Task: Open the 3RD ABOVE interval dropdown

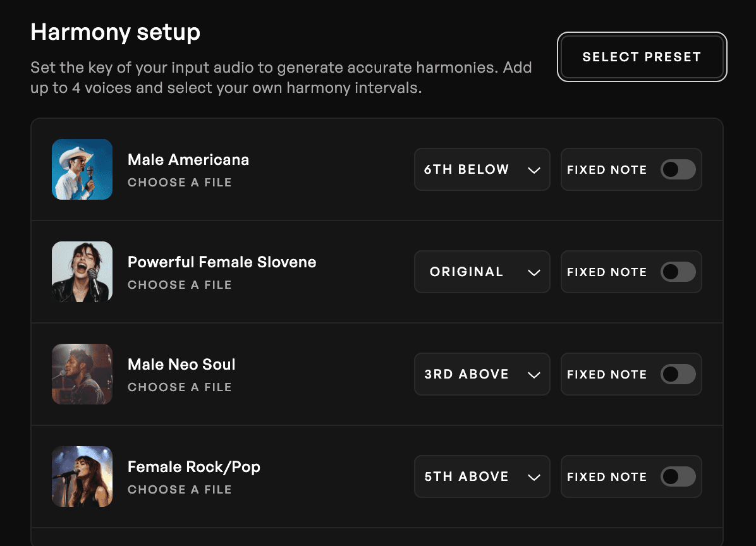Action: 482,374
